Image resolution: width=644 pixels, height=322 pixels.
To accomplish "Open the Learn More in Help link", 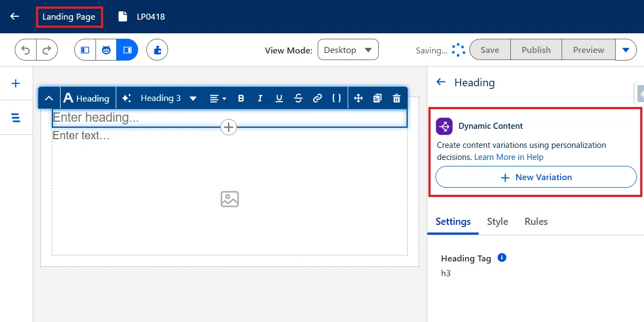I will [x=509, y=157].
